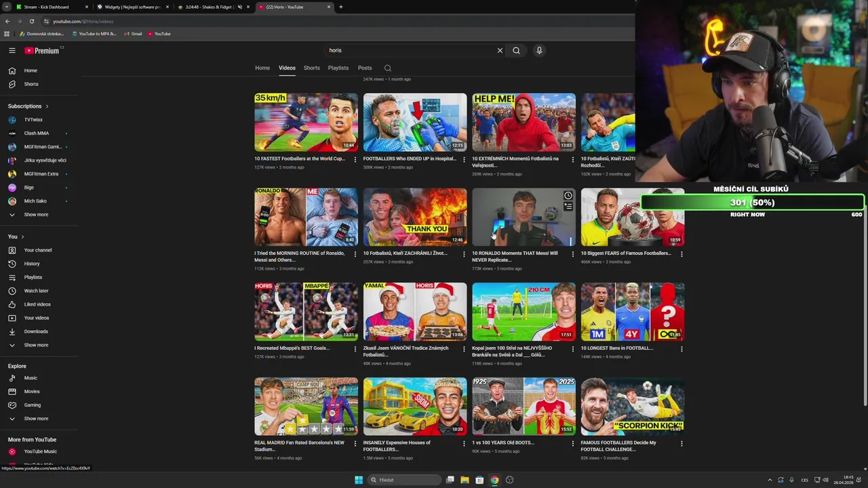The width and height of the screenshot is (868, 488).
Task: Open Clash MMA subscription channel
Action: (36, 134)
